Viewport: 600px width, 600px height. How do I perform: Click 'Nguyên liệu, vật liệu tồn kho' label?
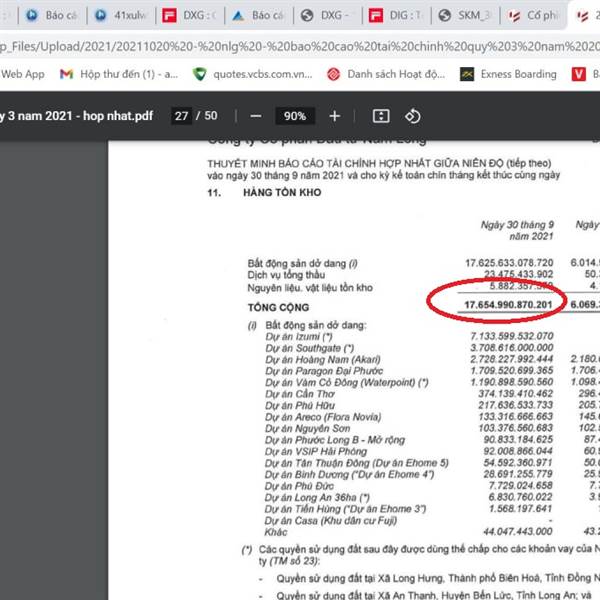pos(310,287)
